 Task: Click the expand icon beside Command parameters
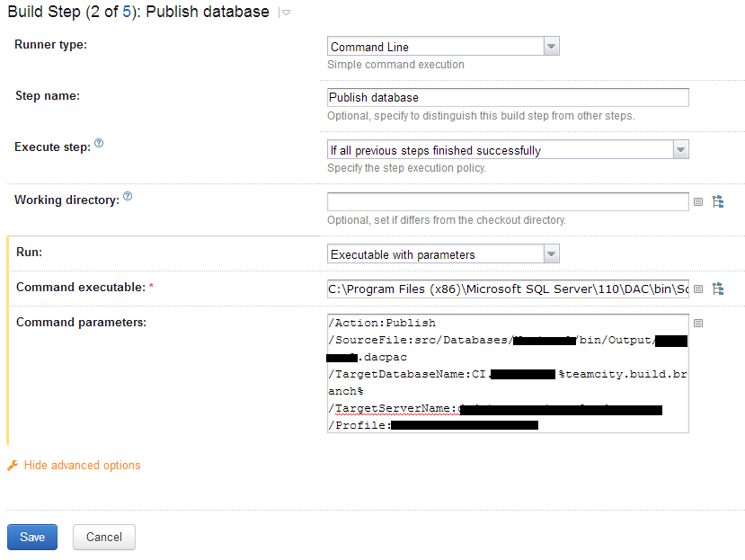tap(698, 323)
